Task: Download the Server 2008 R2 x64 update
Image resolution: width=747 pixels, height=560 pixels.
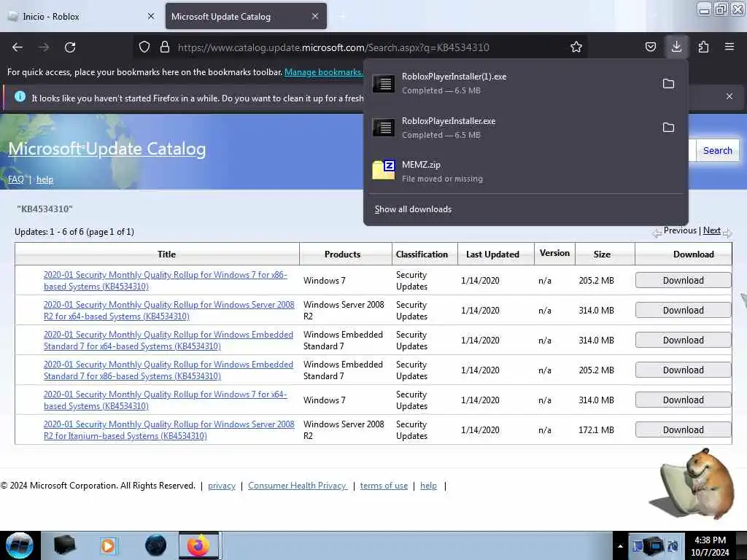Action: coord(683,311)
